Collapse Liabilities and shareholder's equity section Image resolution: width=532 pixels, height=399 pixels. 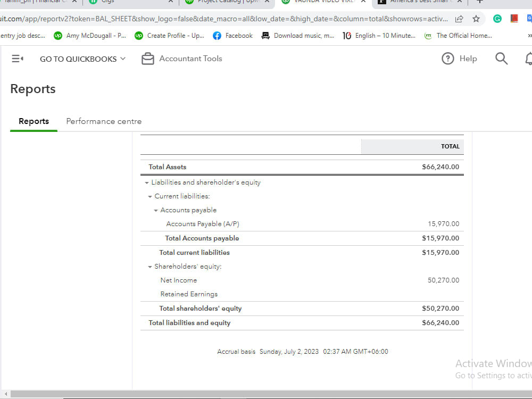tap(147, 182)
